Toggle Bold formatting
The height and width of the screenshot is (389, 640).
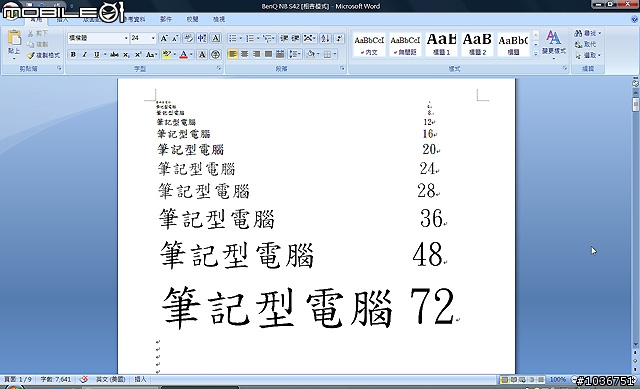[73, 54]
